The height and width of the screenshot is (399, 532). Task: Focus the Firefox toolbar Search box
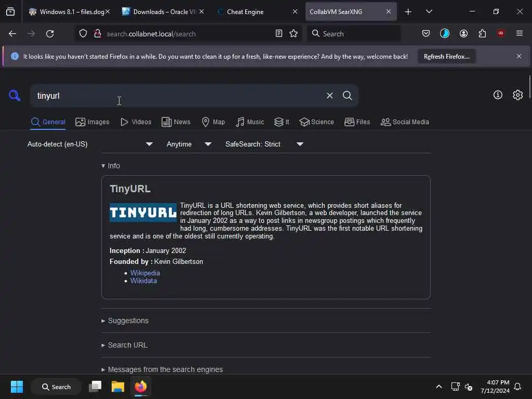click(354, 34)
